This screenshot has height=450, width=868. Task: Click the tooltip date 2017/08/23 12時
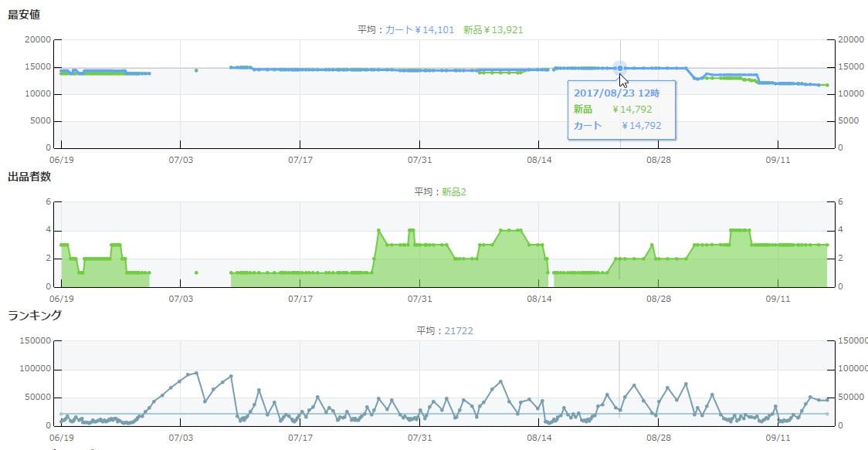(610, 92)
